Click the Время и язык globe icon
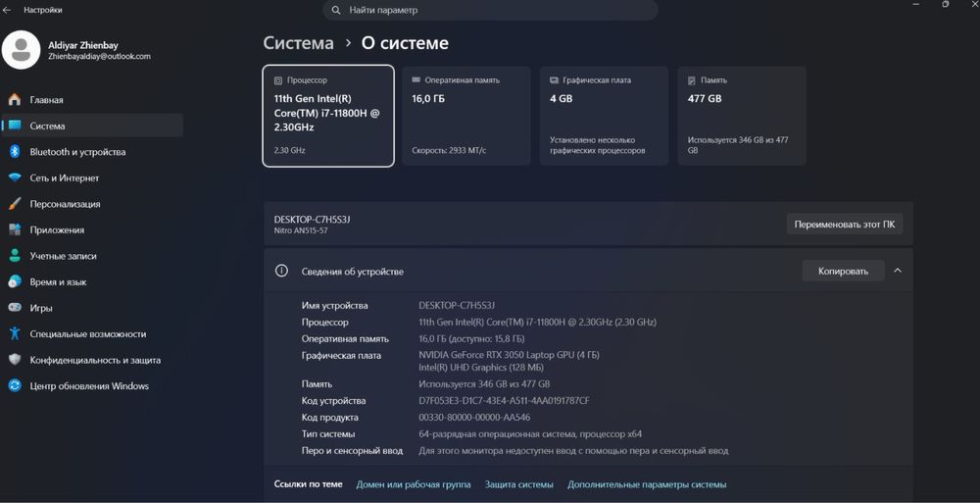Screen dimensions: 980x503 click(x=15, y=282)
